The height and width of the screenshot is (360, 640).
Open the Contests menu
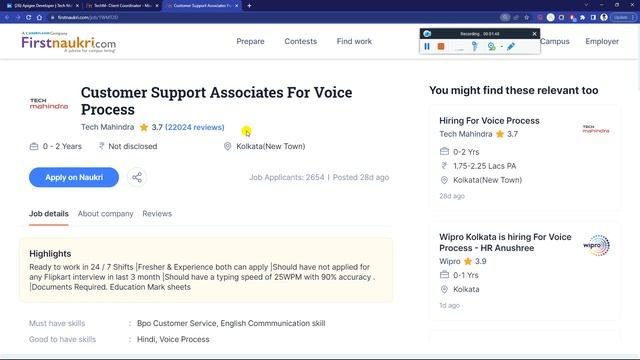[x=300, y=41]
